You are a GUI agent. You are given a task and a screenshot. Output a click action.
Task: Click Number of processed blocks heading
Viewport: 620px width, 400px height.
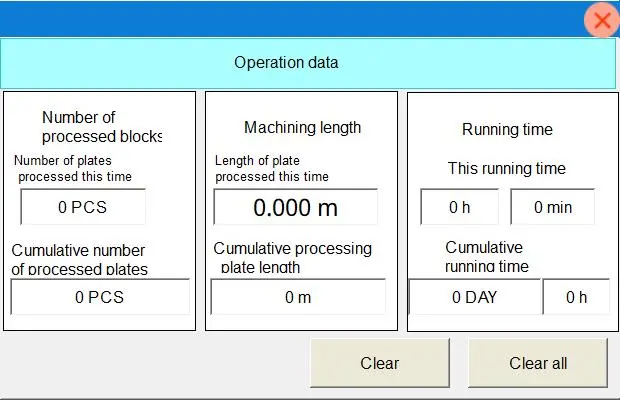point(102,126)
